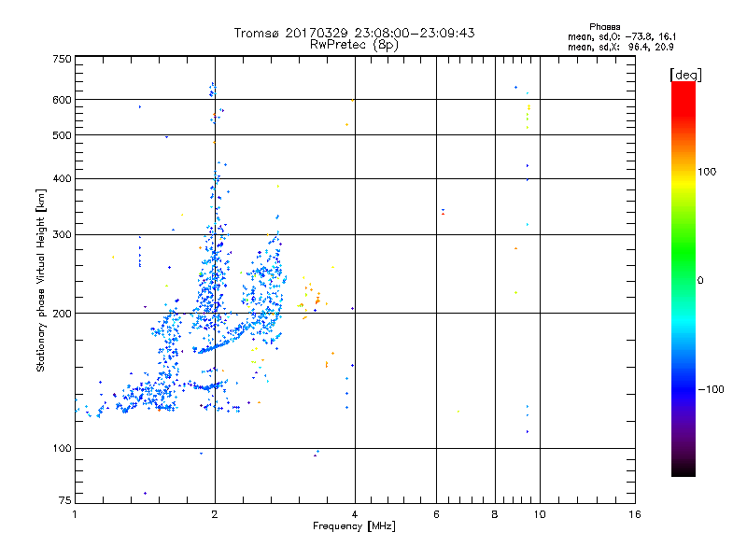This screenshot has width=747, height=560.
Task: Select the colorbar tick label '0'
Action: [x=700, y=281]
